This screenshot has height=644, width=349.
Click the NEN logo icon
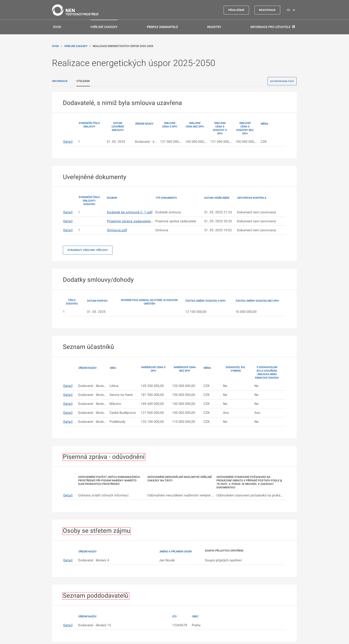(57, 10)
